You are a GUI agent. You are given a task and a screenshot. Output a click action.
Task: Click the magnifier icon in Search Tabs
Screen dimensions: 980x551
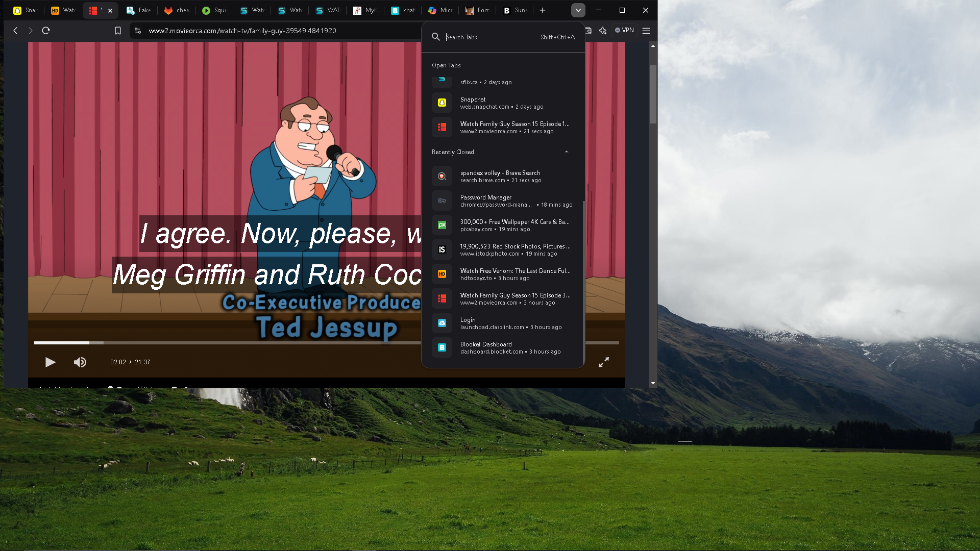coord(435,37)
